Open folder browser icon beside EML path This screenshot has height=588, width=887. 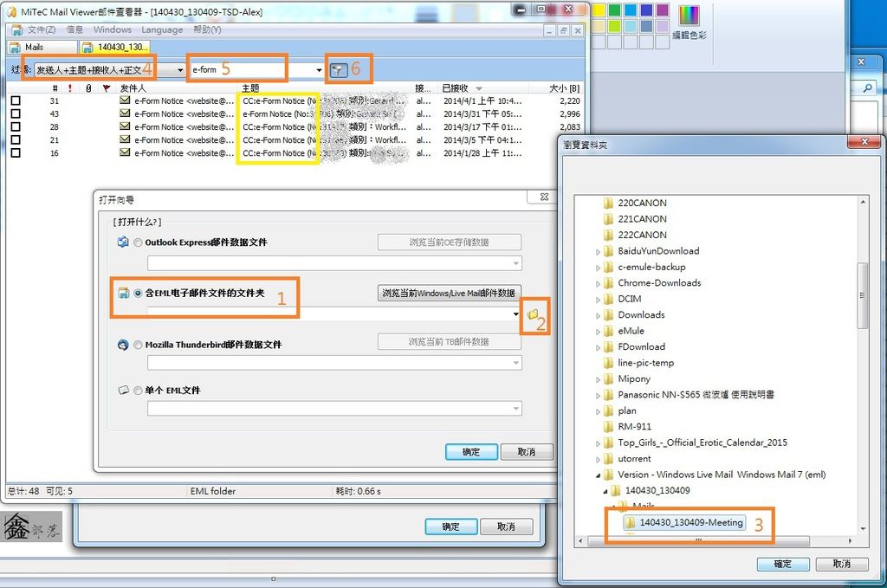(533, 314)
